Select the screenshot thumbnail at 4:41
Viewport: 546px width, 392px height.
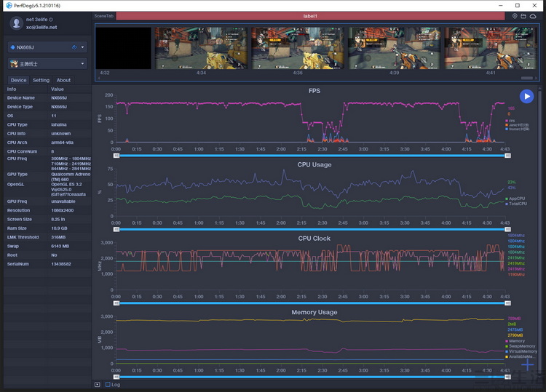(491, 48)
